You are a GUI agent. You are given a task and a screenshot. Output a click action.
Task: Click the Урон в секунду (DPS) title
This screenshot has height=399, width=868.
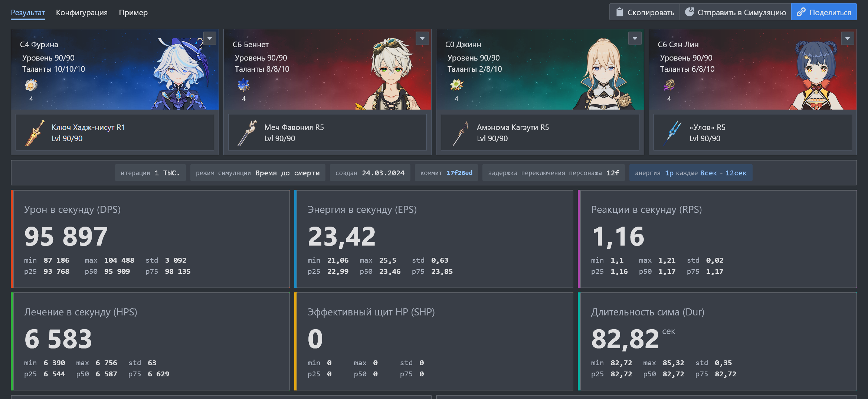click(x=72, y=210)
